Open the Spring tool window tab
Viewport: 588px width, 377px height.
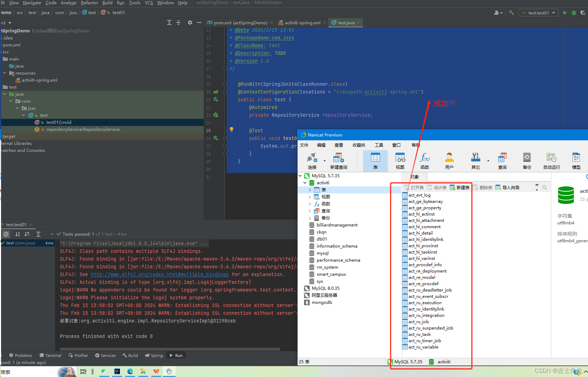coord(154,356)
